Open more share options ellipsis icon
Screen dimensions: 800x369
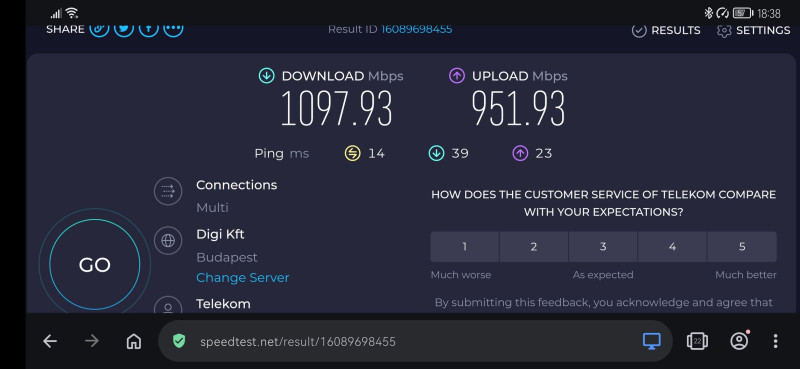(173, 30)
